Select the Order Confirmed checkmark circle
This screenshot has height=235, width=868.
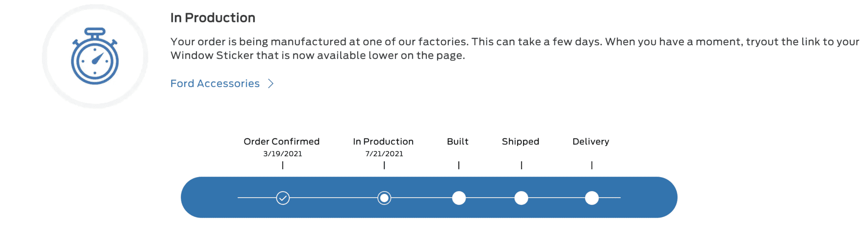(x=283, y=198)
